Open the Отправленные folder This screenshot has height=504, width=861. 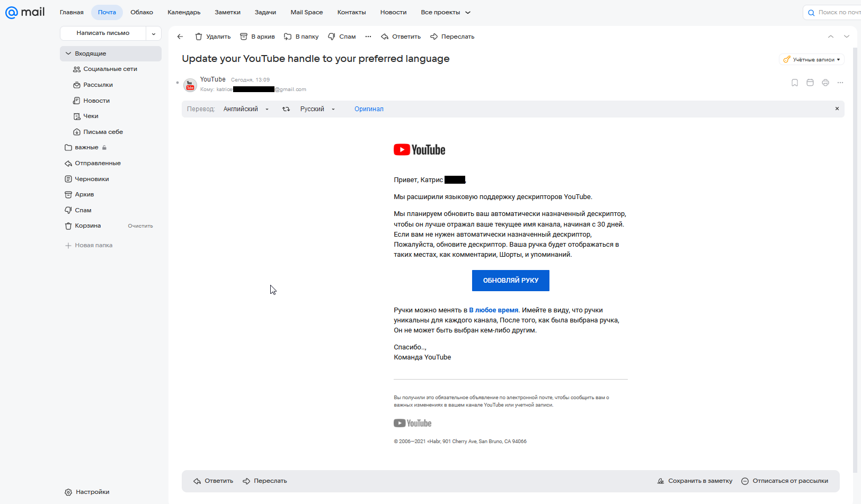[x=97, y=163]
